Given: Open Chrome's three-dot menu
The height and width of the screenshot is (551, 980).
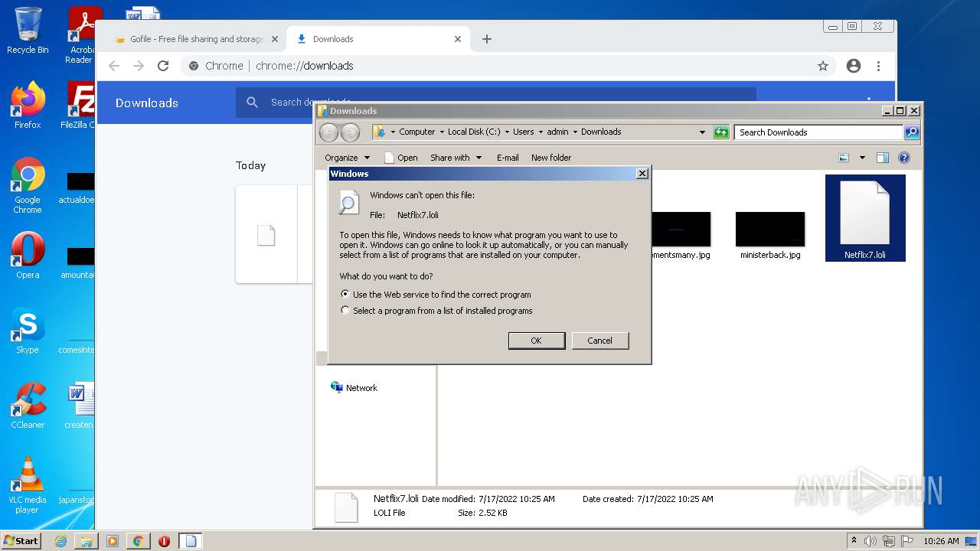Looking at the screenshot, I should point(879,66).
